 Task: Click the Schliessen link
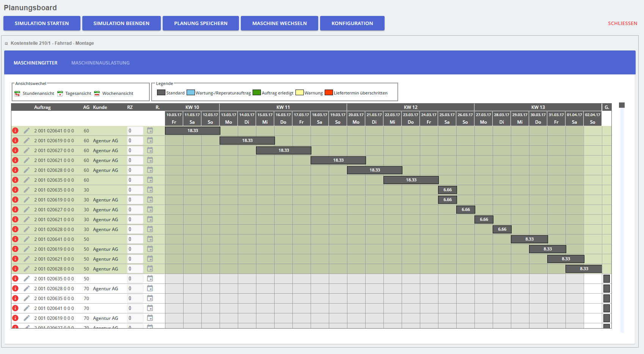click(x=622, y=24)
